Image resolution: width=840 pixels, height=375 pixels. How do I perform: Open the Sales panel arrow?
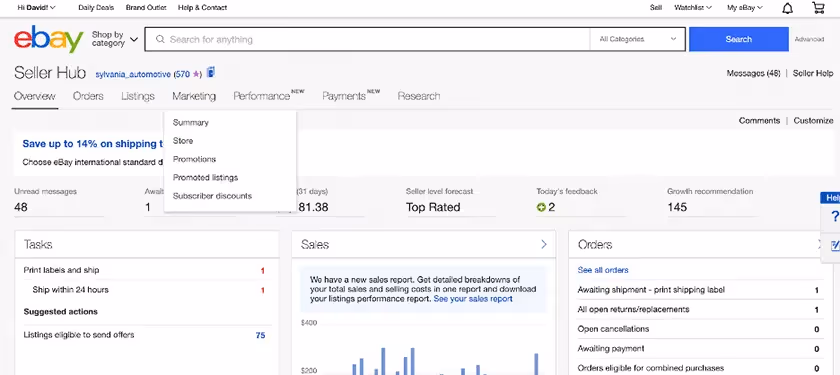(x=544, y=244)
